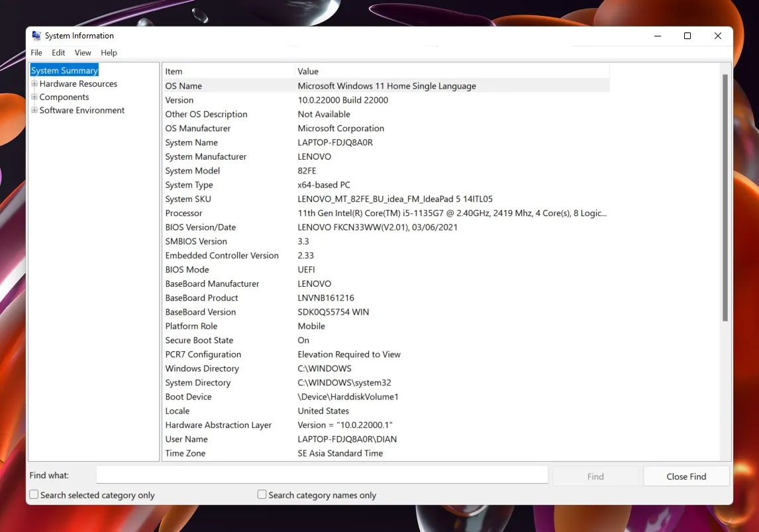Open the Edit menu
This screenshot has width=759, height=532.
[x=58, y=53]
